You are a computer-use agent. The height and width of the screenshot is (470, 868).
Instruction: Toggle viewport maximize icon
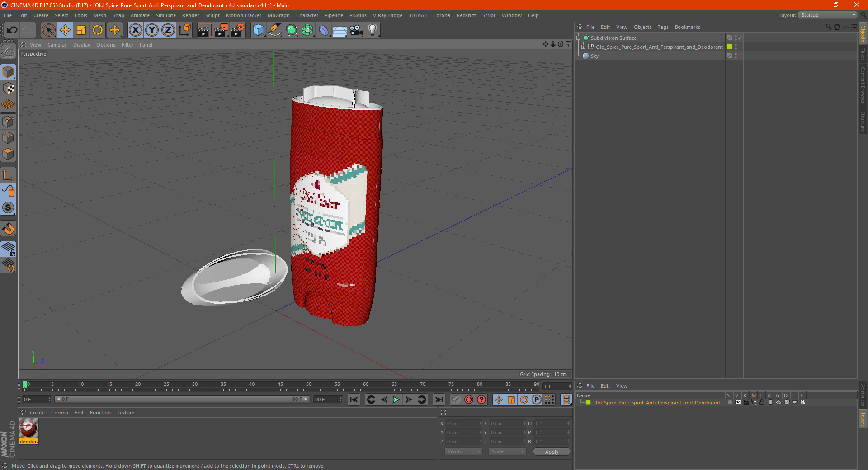pyautogui.click(x=568, y=44)
